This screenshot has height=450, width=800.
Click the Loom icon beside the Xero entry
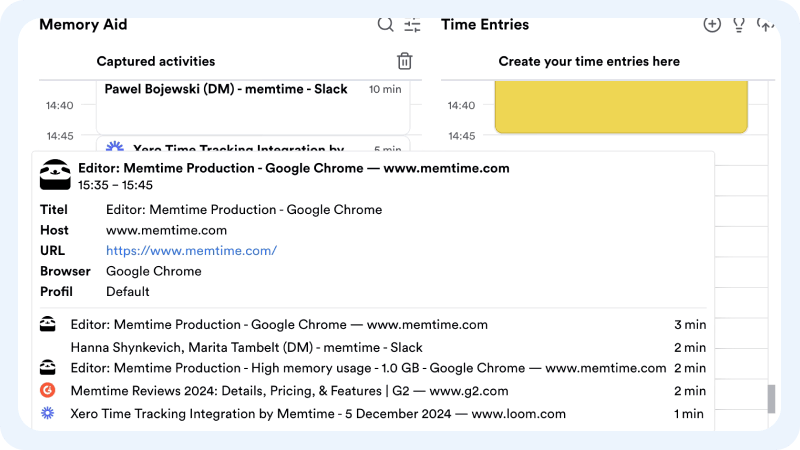tap(47, 413)
